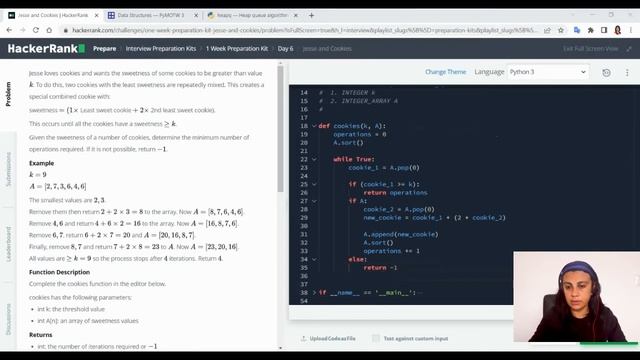
Task: Open the extensions puzzle icon
Action: [590, 30]
